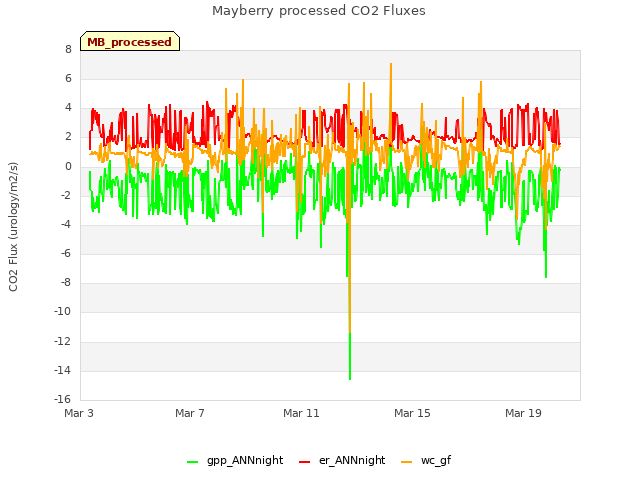Click the MB_processed label box
Viewport: 640px width, 480px height.
coord(130,41)
